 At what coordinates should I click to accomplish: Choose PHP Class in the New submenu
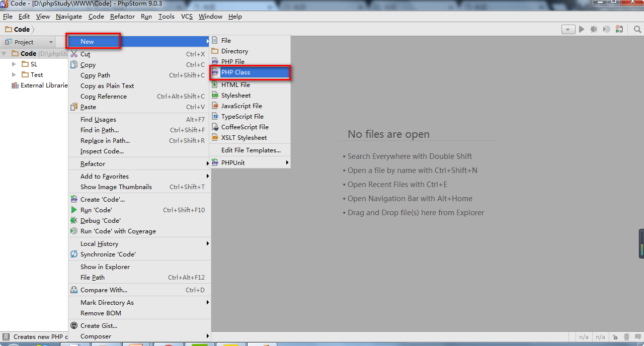pos(250,72)
